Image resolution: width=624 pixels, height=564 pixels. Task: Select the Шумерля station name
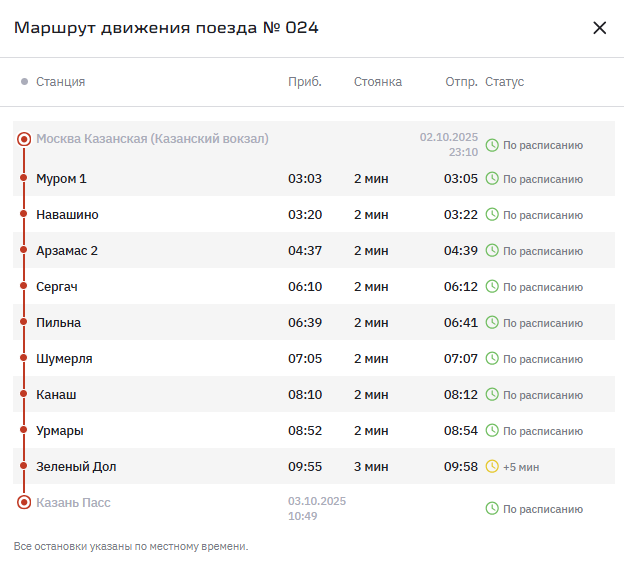tap(64, 359)
